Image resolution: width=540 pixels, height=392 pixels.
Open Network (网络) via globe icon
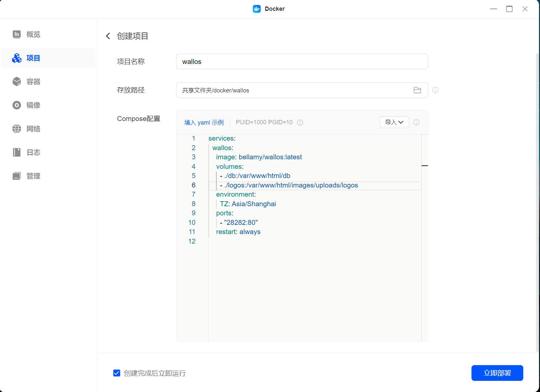click(17, 129)
